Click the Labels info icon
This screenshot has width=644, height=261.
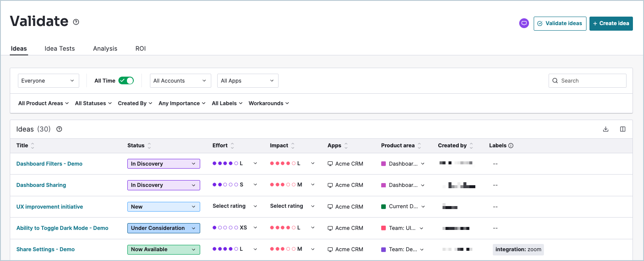click(x=511, y=146)
